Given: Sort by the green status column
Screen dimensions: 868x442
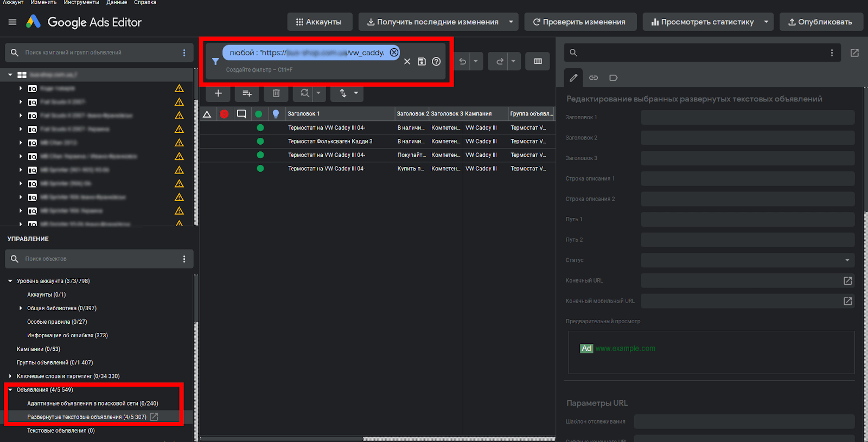Looking at the screenshot, I should click(259, 114).
